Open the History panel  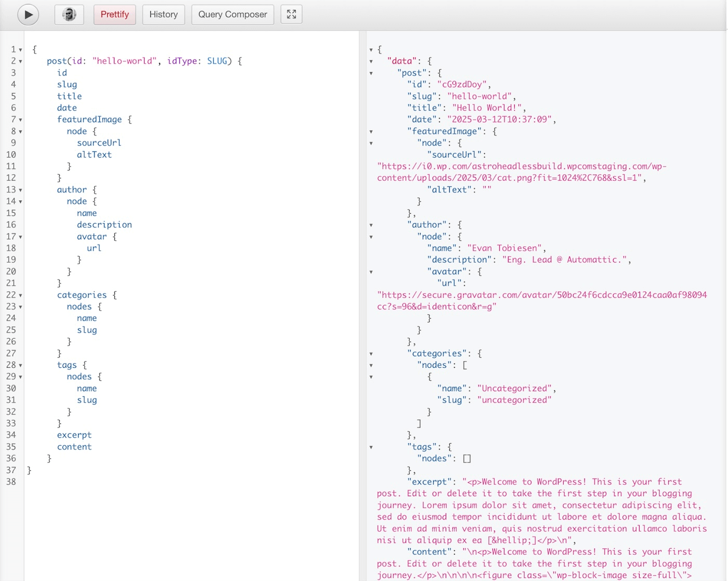coord(163,15)
